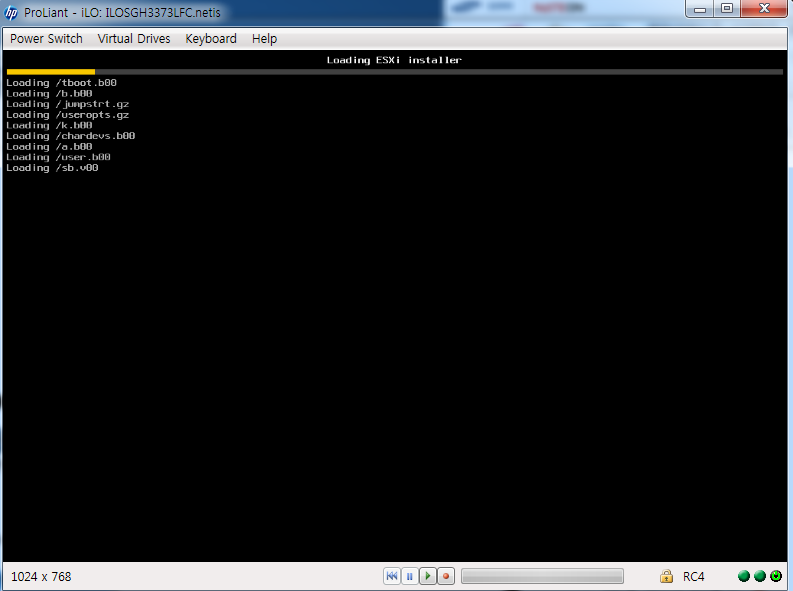Click the HP logo in title bar
The width and height of the screenshot is (793, 591).
11,12
